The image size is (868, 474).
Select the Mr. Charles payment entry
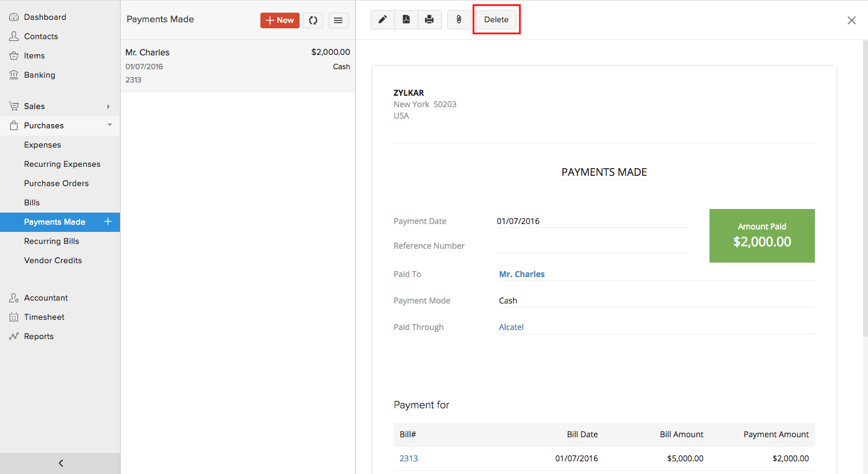(237, 65)
